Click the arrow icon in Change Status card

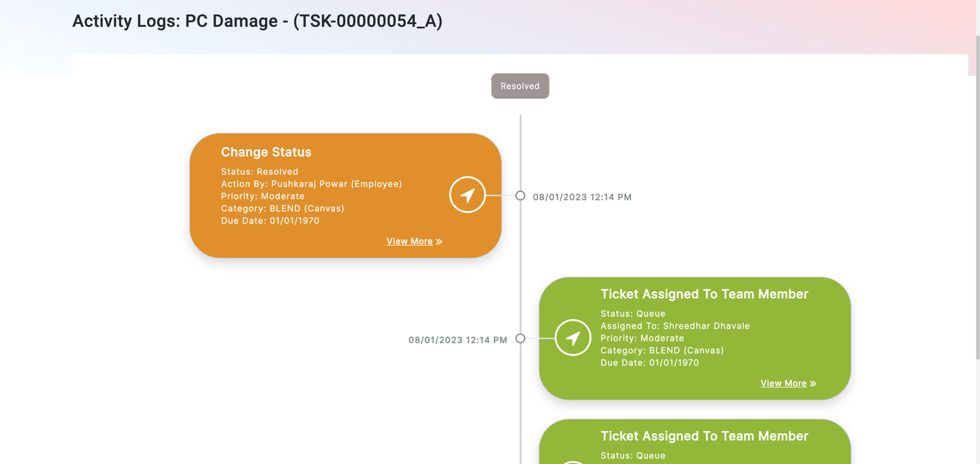click(467, 195)
